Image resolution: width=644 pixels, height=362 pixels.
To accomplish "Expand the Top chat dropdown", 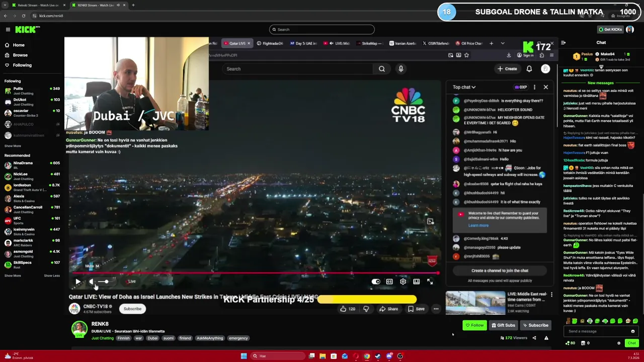I will [464, 87].
